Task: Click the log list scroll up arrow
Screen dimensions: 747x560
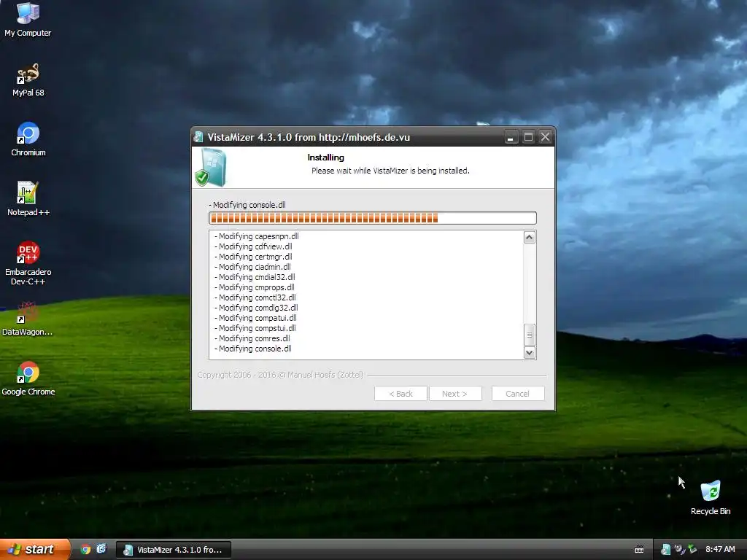Action: click(x=530, y=237)
